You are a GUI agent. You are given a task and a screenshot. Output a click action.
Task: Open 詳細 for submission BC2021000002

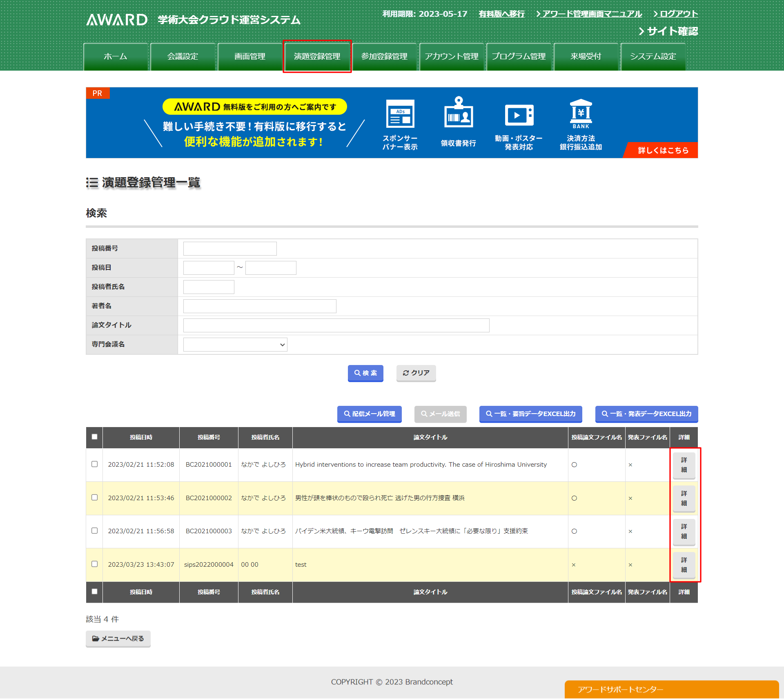pos(684,498)
